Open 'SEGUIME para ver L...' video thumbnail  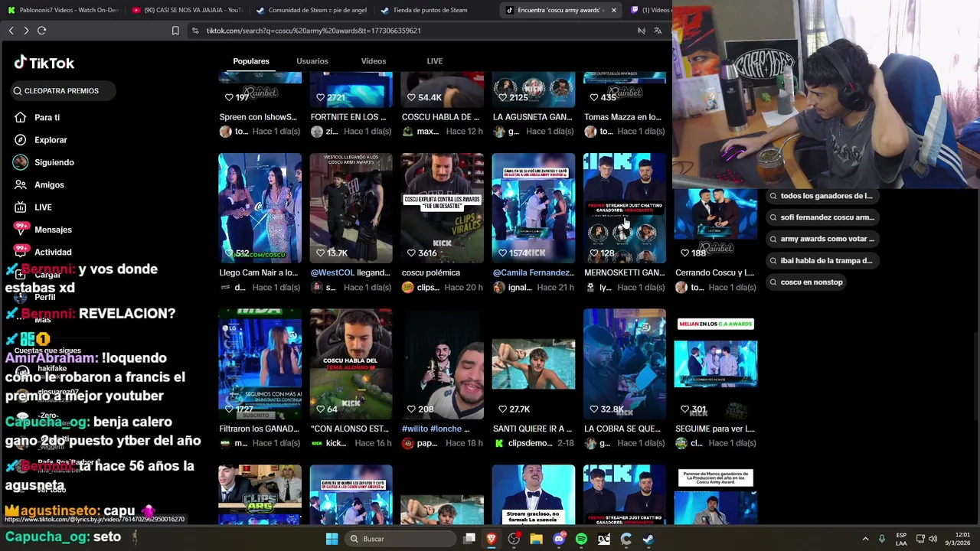[x=715, y=364]
